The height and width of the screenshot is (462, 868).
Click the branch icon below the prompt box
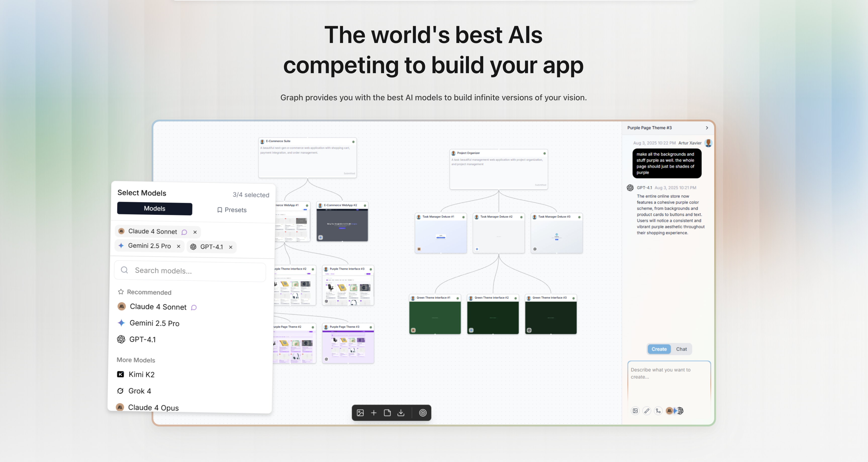point(658,411)
